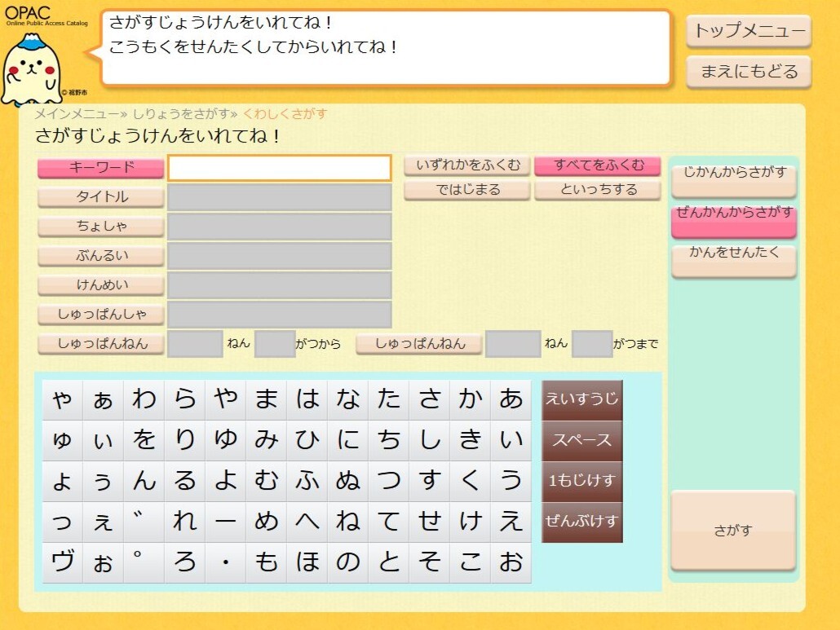Tap the middle dot ・ key

[226, 563]
